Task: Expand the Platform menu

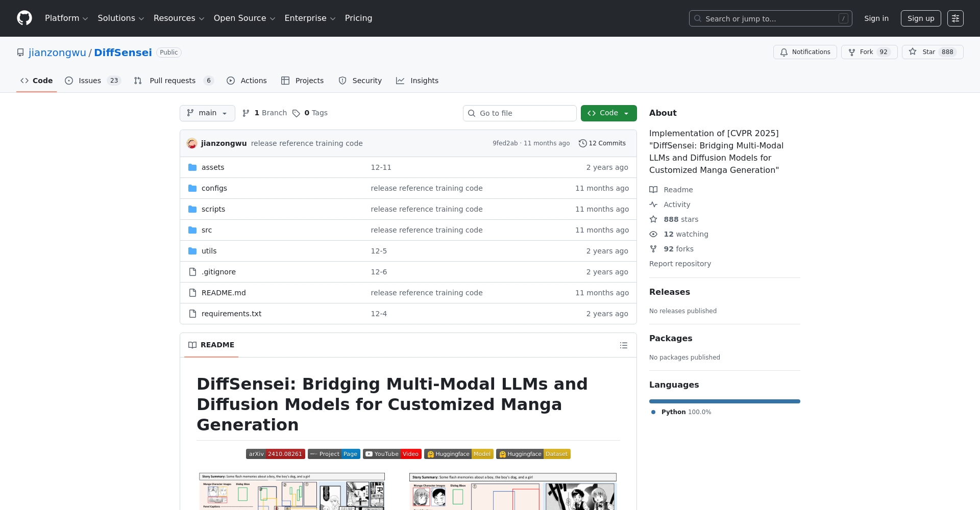Action: 66,18
